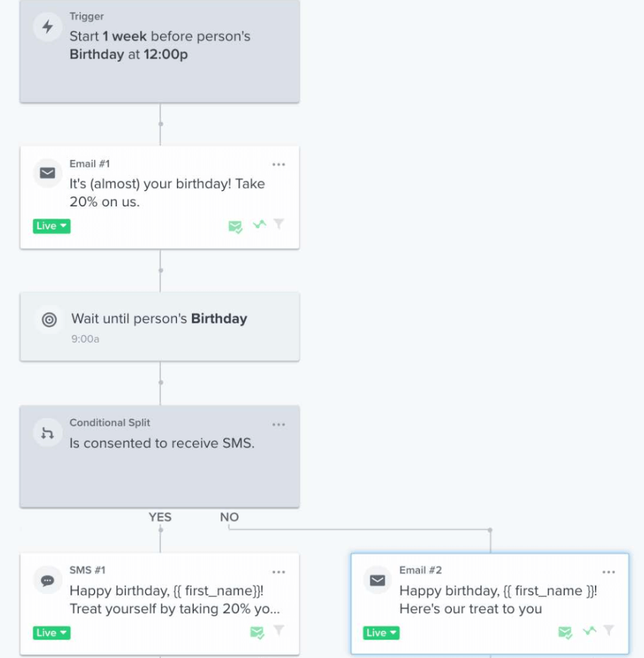Select the YES branch label

click(160, 517)
